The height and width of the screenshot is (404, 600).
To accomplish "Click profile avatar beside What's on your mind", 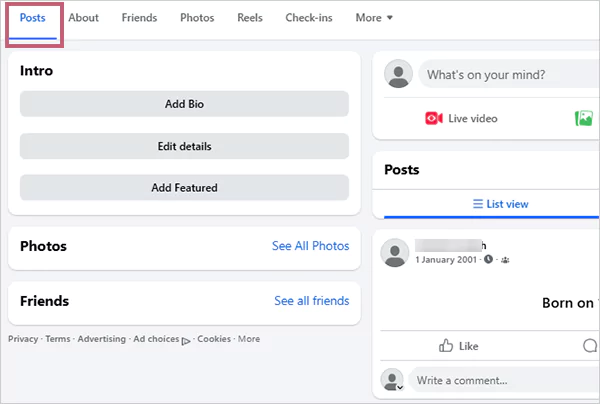I will click(x=399, y=74).
